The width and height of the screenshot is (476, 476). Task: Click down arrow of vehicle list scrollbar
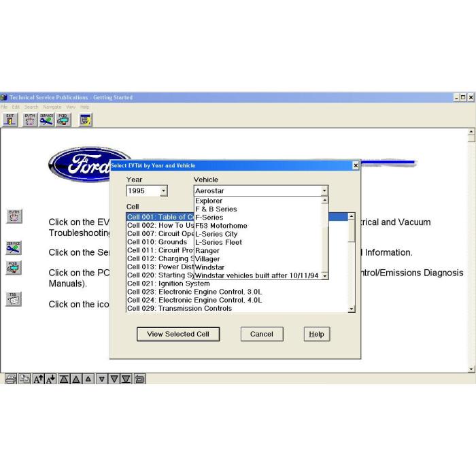tap(324, 275)
